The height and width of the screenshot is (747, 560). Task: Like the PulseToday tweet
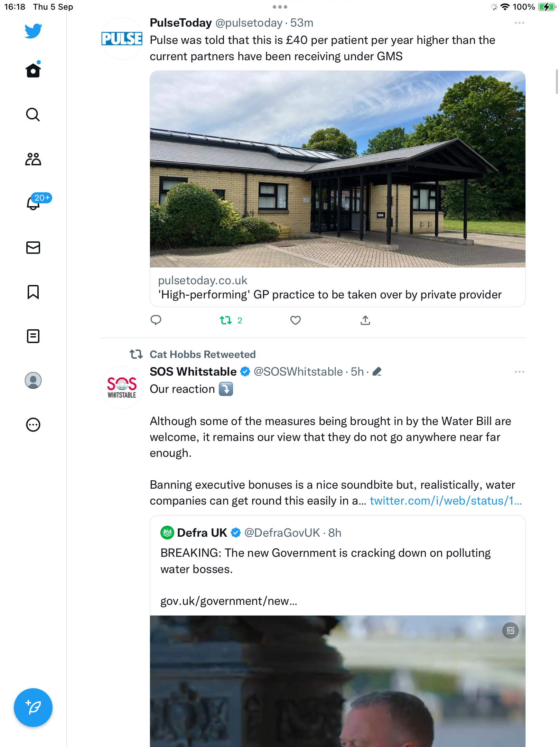point(296,321)
